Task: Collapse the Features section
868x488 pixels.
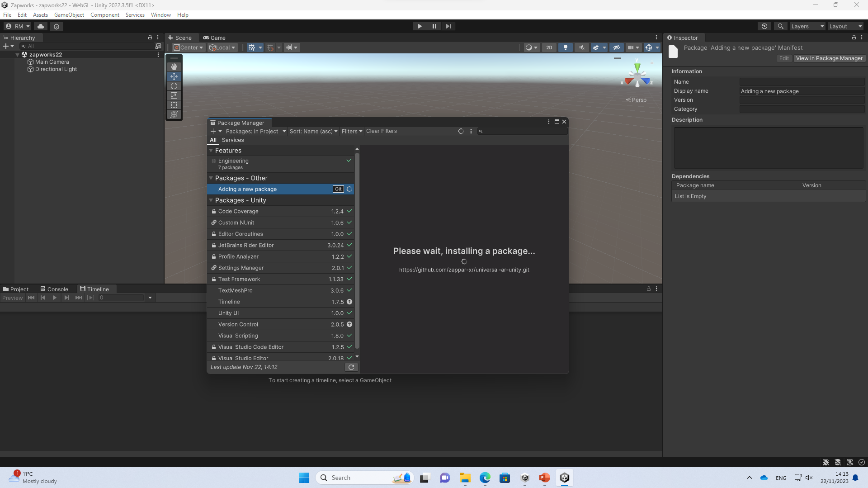Action: click(x=211, y=151)
